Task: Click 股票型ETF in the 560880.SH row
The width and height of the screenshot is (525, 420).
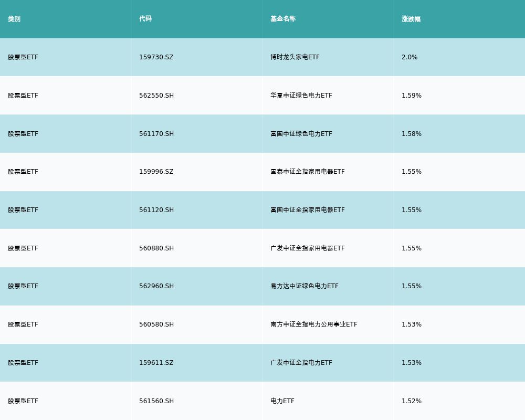Action: point(23,248)
